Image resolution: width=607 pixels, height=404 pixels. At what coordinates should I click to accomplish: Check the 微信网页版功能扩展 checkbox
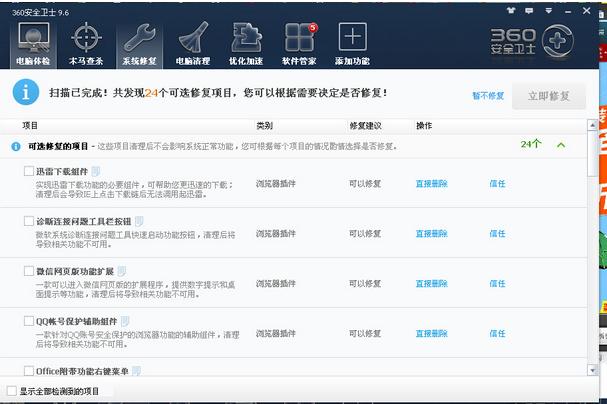(29, 270)
